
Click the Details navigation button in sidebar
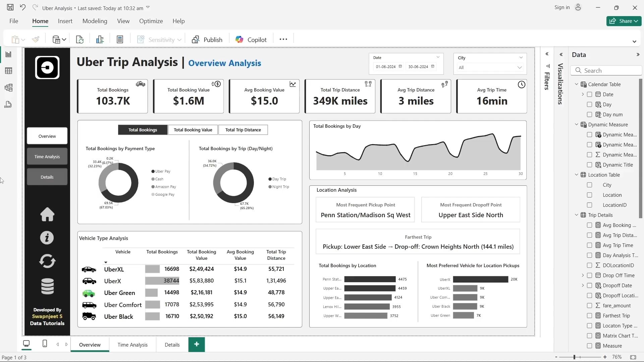[47, 177]
